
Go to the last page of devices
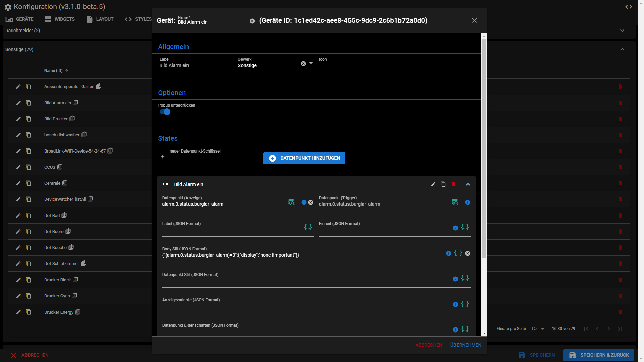pyautogui.click(x=620, y=329)
